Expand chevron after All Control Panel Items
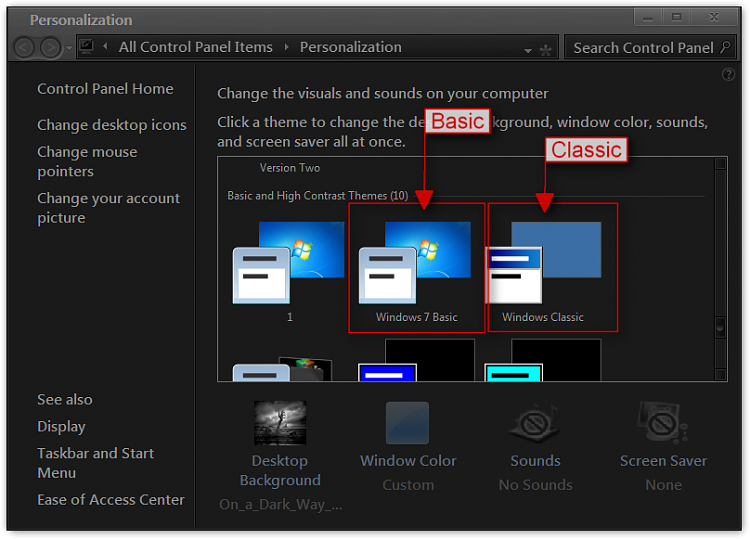Viewport: 750px width, 539px height. [287, 47]
